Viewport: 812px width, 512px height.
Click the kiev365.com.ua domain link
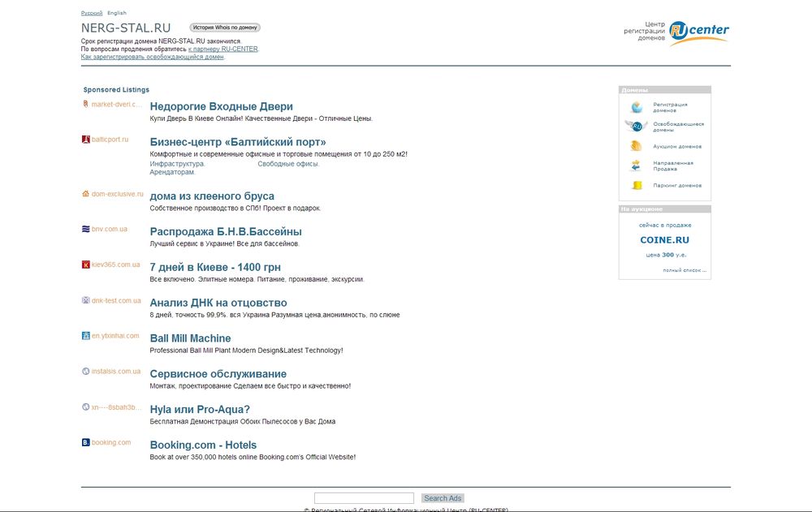pos(115,265)
